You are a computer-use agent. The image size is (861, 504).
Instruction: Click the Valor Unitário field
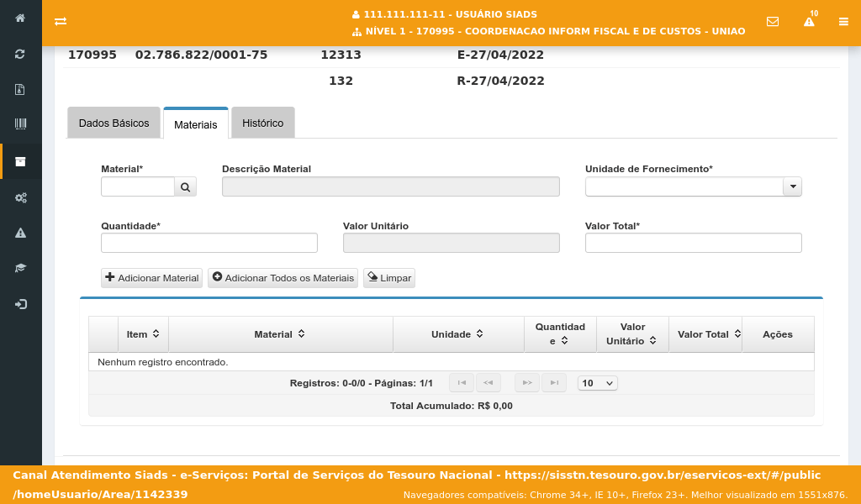(x=452, y=243)
